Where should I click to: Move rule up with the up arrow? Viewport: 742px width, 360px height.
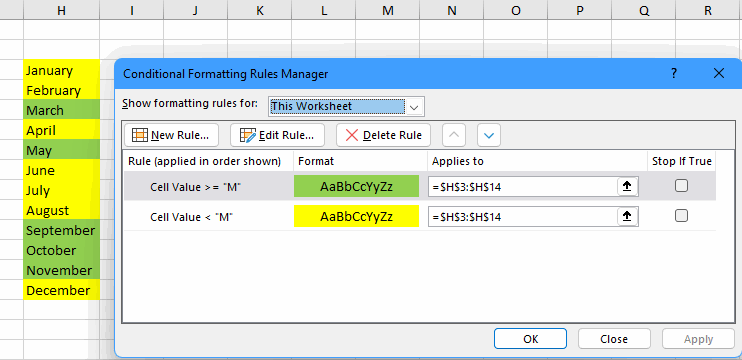click(x=454, y=135)
